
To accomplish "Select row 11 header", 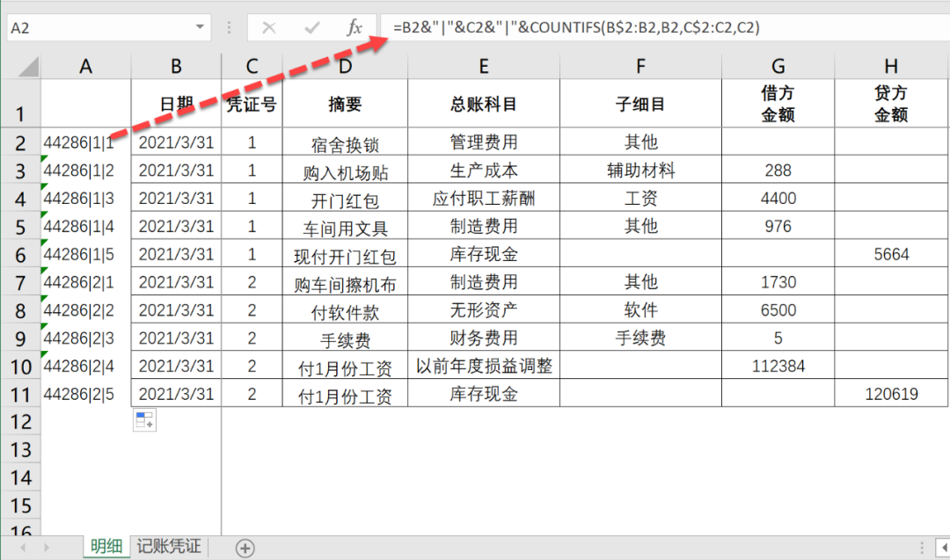I will click(20, 394).
